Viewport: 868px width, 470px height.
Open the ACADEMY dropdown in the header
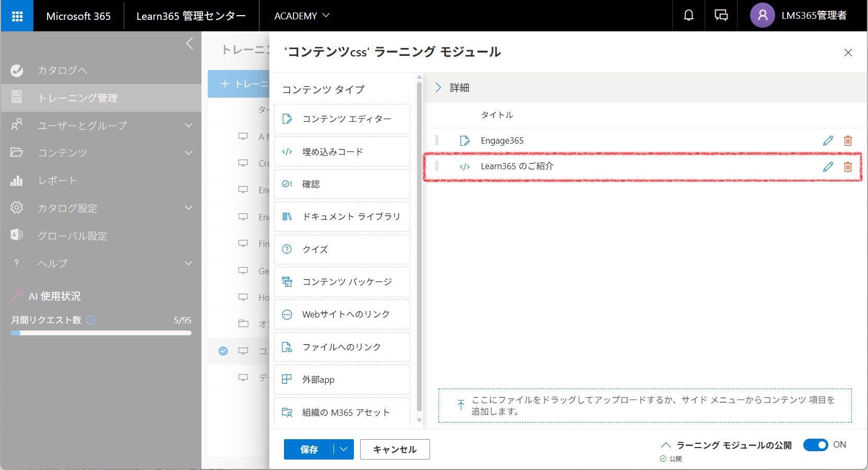[302, 16]
